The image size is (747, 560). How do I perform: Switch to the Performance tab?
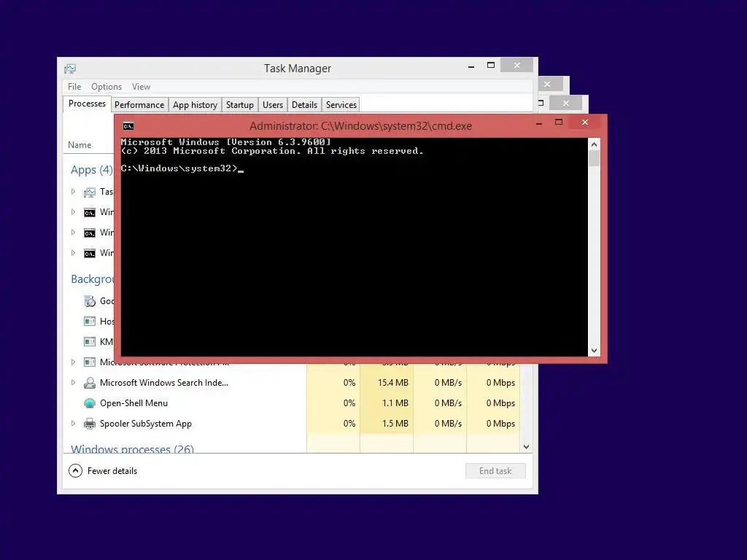tap(139, 105)
